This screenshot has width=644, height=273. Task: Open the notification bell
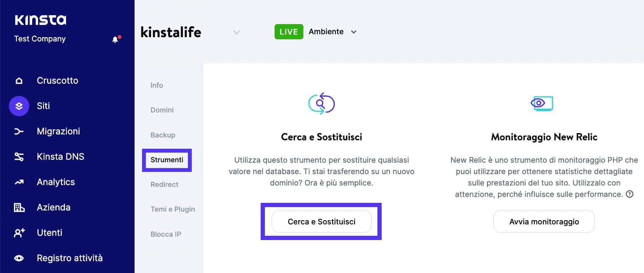point(114,38)
